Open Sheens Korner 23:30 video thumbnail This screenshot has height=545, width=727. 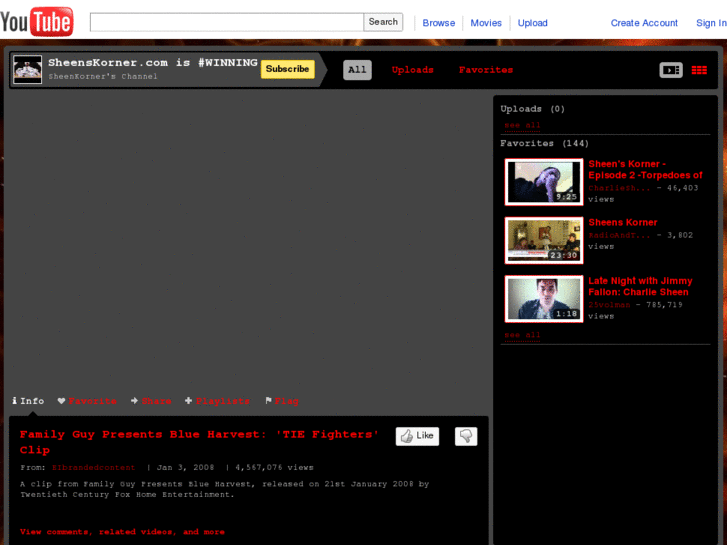tap(544, 240)
